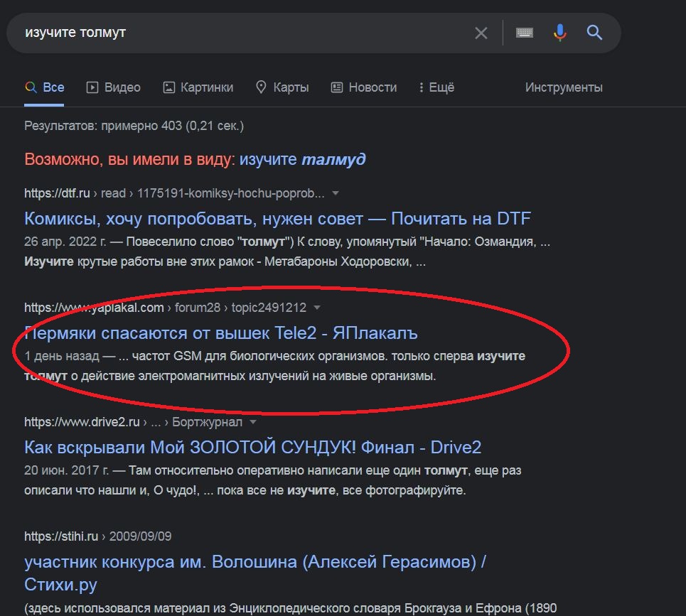Click the magnifier search button
The width and height of the screenshot is (686, 616).
pyautogui.click(x=594, y=33)
